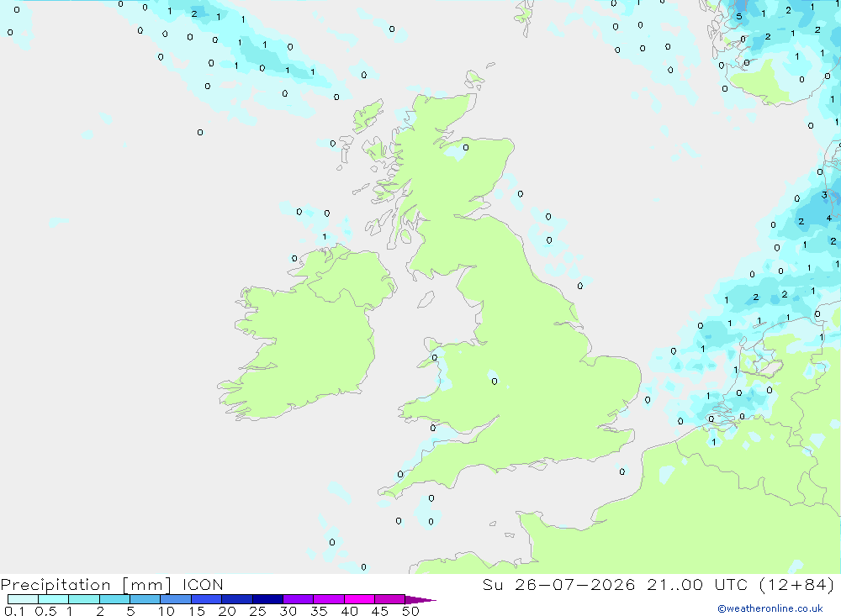841x616 pixels.
Task: Click the "25" legend scale label
Action: click(258, 611)
